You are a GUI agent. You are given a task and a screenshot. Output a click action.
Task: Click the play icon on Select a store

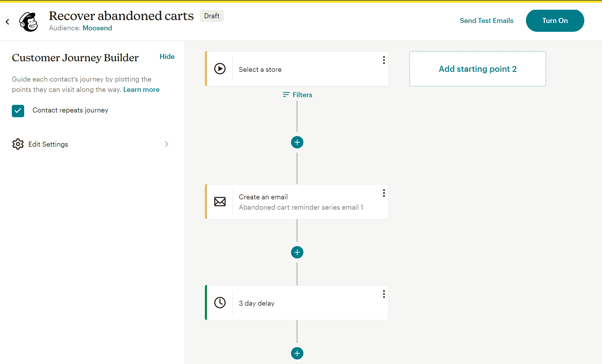(220, 69)
